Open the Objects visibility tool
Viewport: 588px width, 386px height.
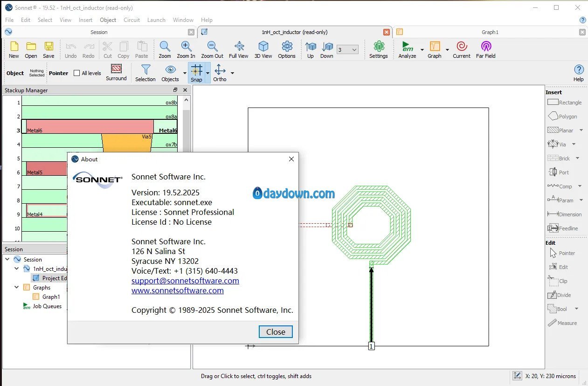[170, 73]
